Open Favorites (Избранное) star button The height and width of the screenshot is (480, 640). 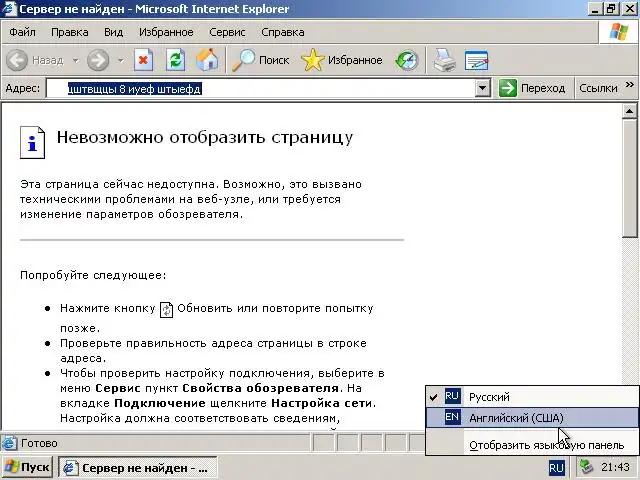point(342,60)
